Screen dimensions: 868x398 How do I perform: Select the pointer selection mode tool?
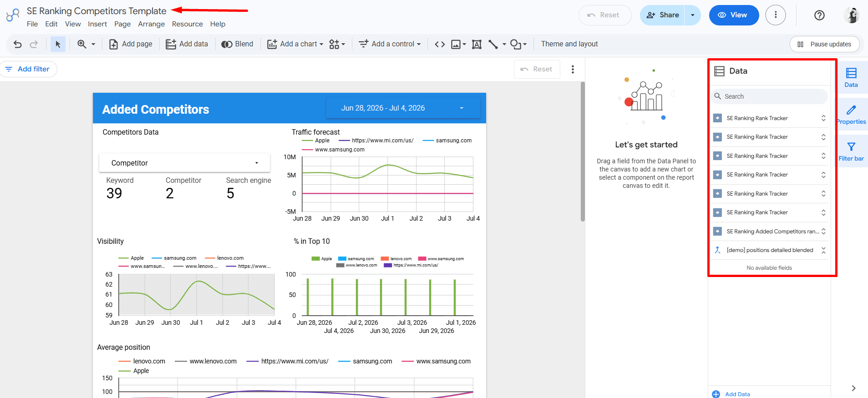coord(58,44)
